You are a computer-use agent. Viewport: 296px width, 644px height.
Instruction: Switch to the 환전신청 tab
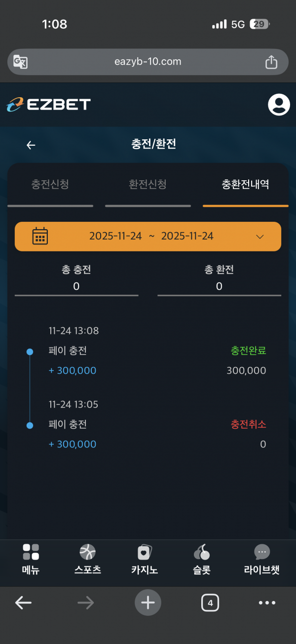[148, 185]
